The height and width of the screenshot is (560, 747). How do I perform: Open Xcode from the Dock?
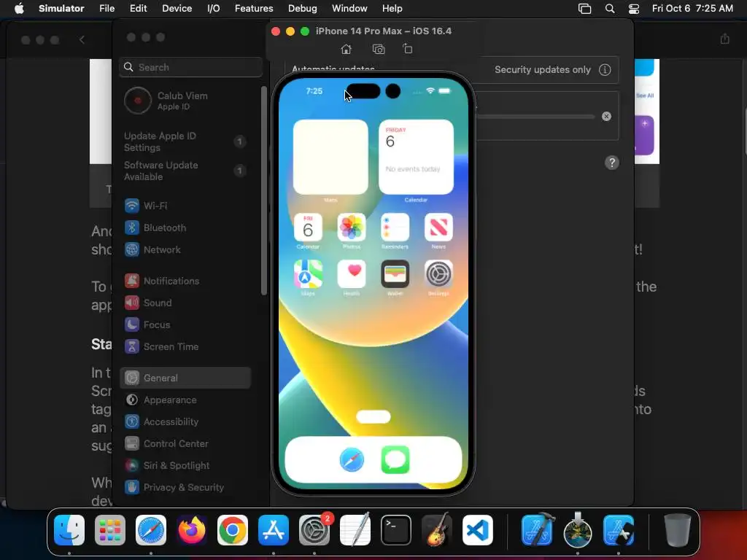coord(537,530)
